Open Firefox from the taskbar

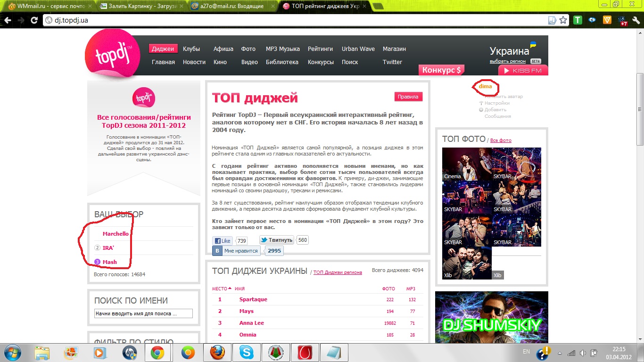(x=217, y=353)
